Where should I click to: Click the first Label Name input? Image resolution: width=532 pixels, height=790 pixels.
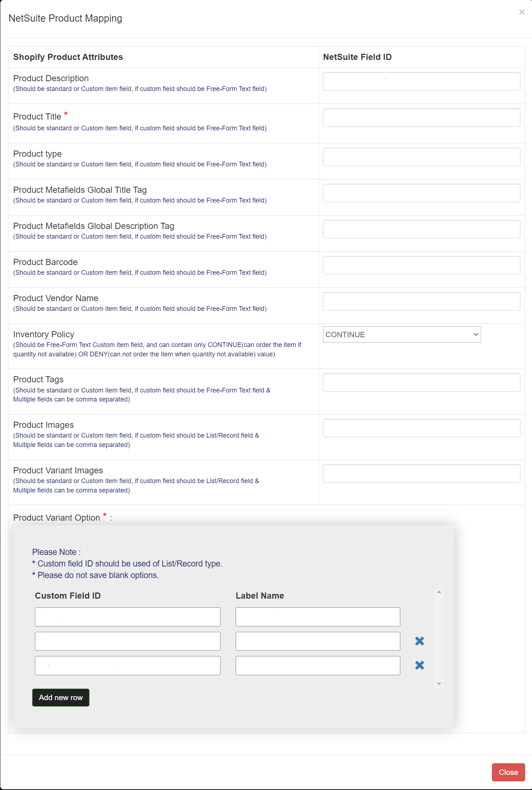[x=318, y=617]
